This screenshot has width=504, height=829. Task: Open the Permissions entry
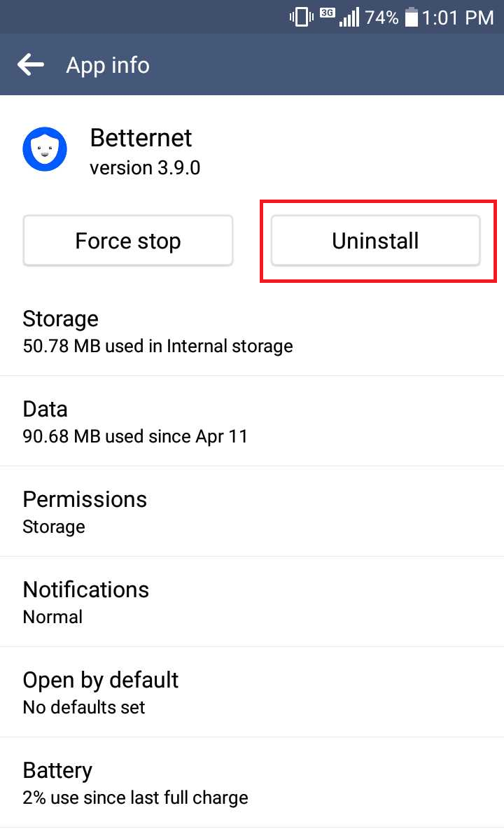coord(252,512)
